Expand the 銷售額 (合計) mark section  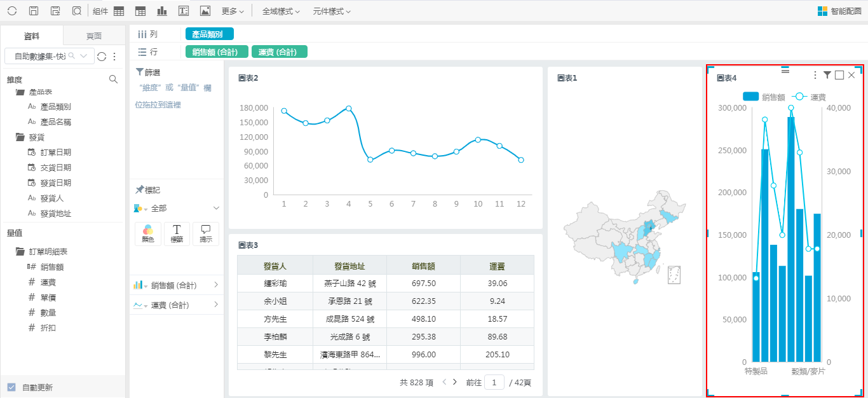[215, 285]
